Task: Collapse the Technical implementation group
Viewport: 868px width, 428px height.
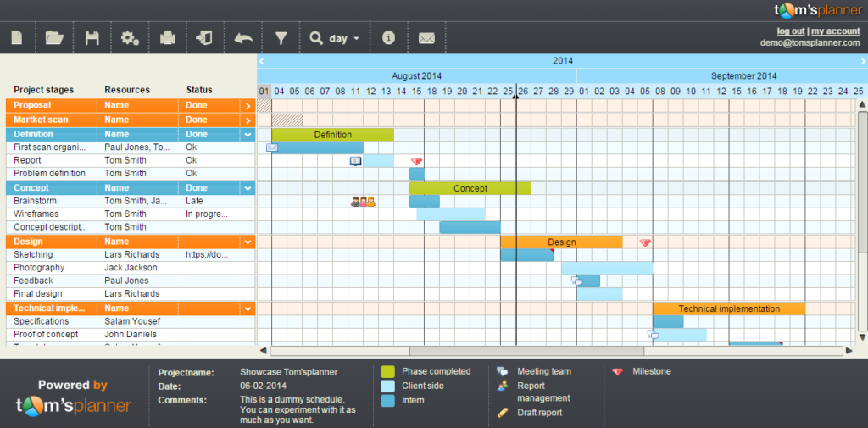Action: 248,308
